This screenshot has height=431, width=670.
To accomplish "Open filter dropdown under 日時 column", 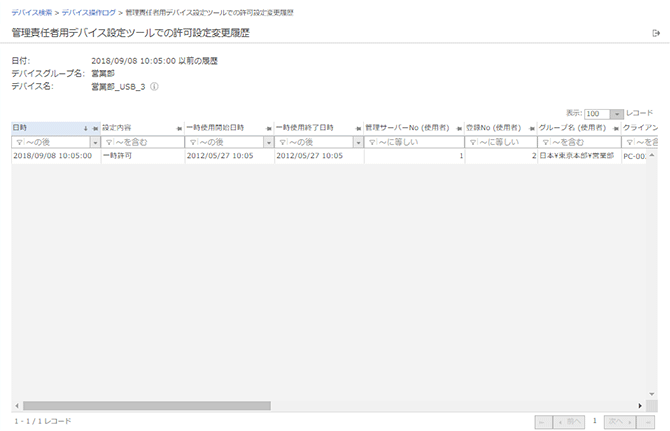I will pyautogui.click(x=95, y=142).
